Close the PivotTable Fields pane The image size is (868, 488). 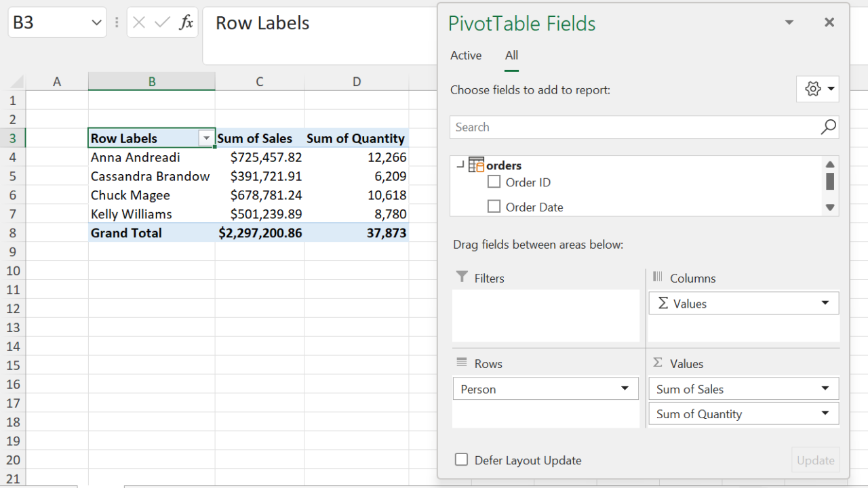tap(829, 22)
